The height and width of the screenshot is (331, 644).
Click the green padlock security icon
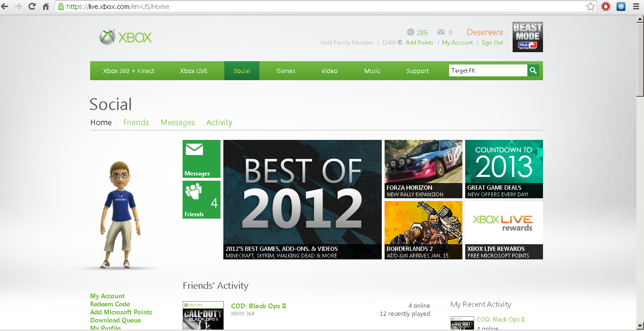[60, 7]
